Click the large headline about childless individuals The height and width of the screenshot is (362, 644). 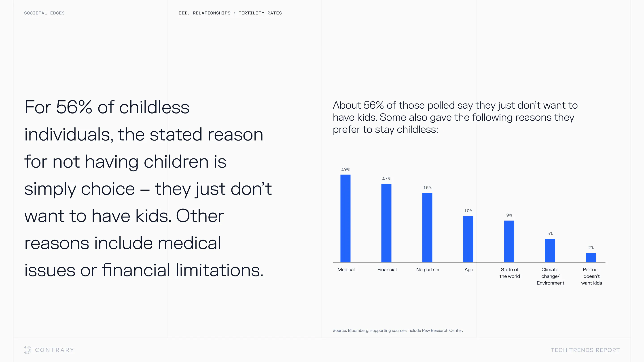pyautogui.click(x=148, y=189)
